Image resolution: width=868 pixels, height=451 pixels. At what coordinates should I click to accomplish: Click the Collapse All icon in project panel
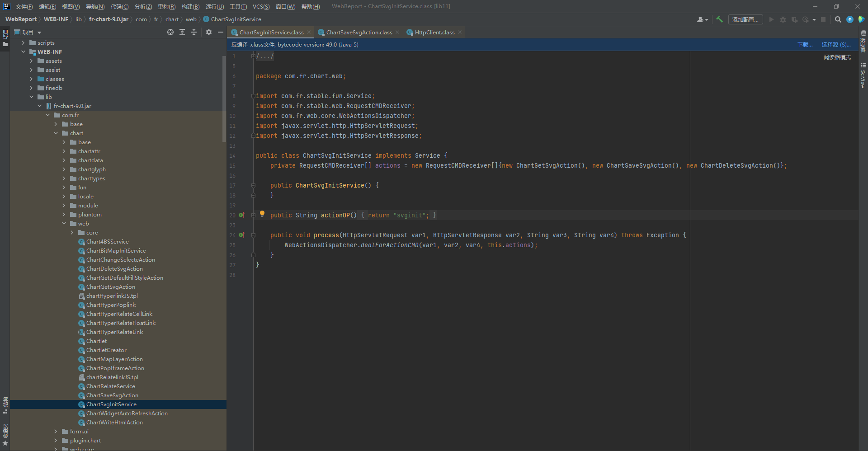coord(194,32)
